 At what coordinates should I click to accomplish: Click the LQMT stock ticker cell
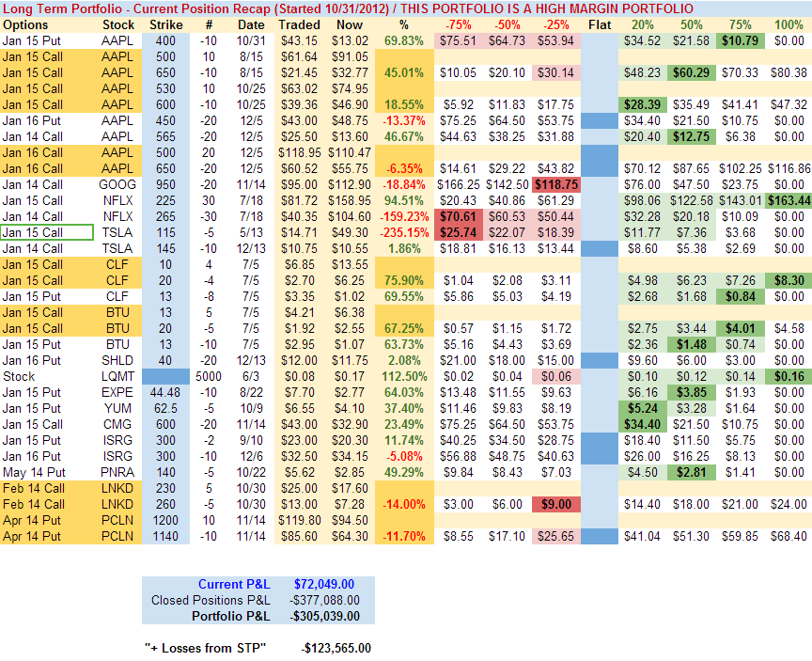point(117,376)
